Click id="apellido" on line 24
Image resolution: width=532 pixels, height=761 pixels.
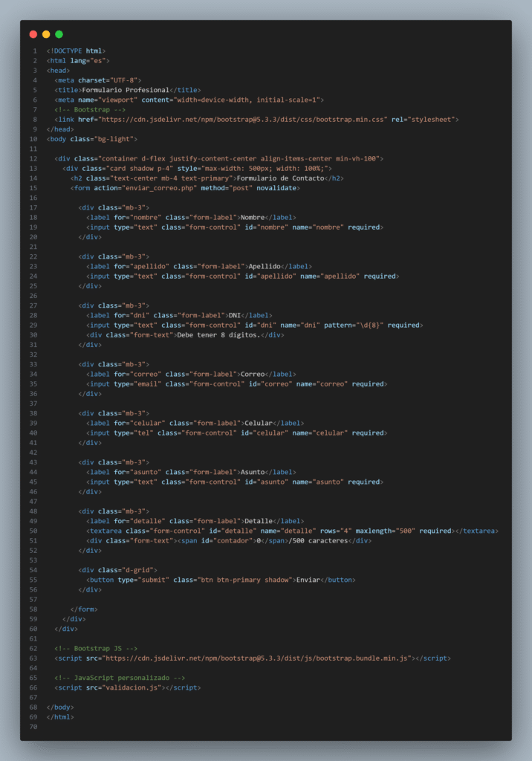tap(270, 276)
